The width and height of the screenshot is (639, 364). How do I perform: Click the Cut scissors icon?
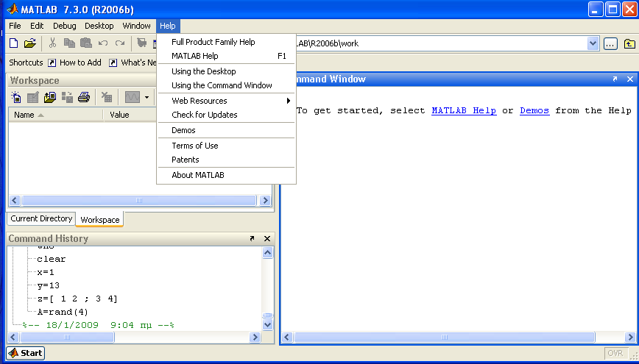[x=52, y=43]
